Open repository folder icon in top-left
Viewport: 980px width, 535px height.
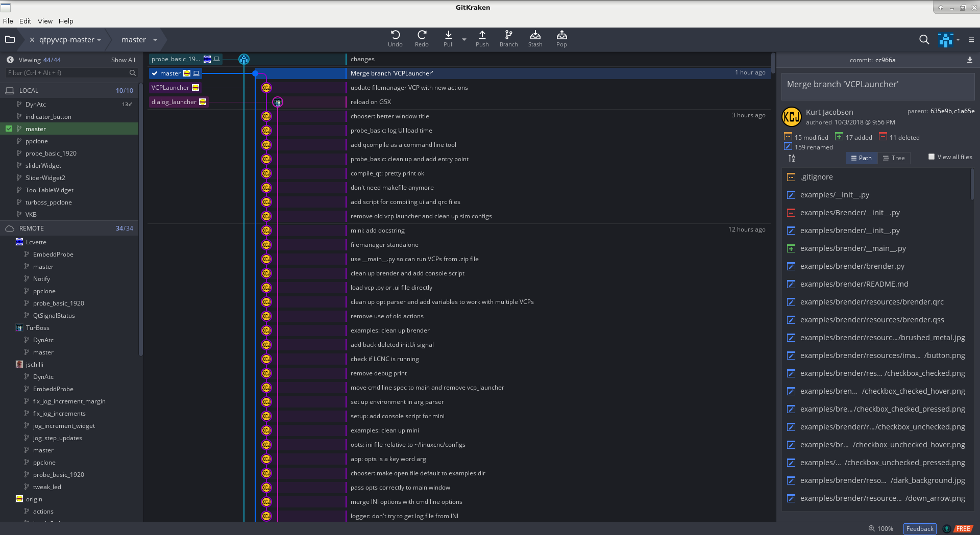click(10, 39)
